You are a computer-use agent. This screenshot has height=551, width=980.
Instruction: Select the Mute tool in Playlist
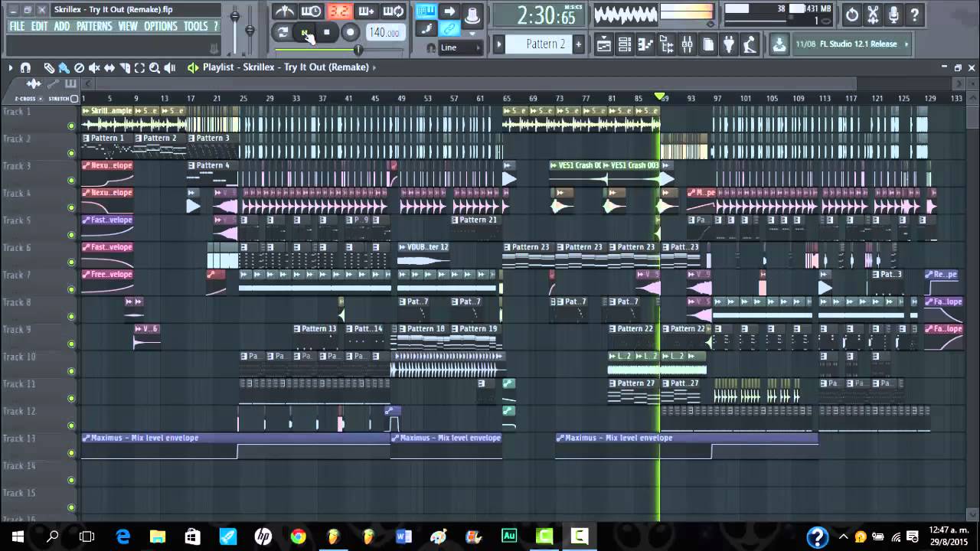coord(94,68)
